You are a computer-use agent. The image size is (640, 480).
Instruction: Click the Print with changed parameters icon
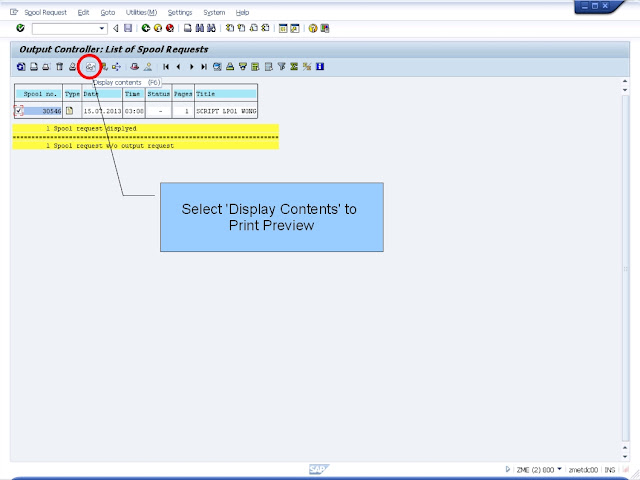click(x=46, y=67)
